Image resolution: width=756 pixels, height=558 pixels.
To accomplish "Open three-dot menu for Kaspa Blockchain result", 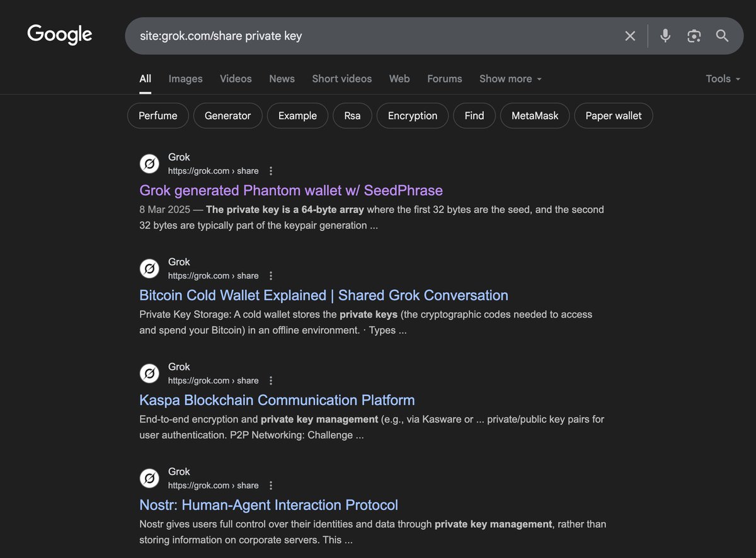I will coord(271,380).
